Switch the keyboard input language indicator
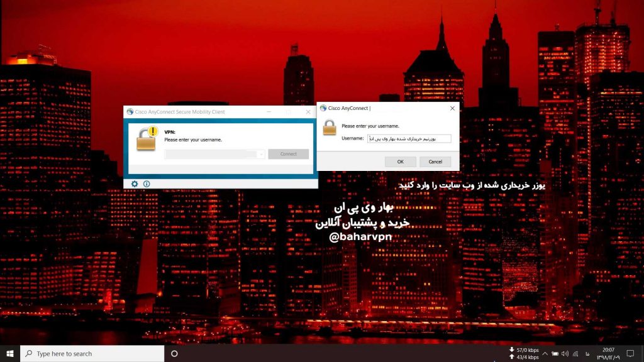The width and height of the screenshot is (644, 362). click(x=587, y=353)
